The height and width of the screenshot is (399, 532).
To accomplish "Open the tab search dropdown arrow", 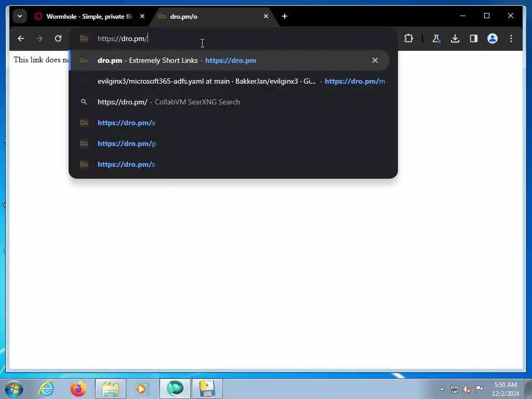I will (x=20, y=16).
